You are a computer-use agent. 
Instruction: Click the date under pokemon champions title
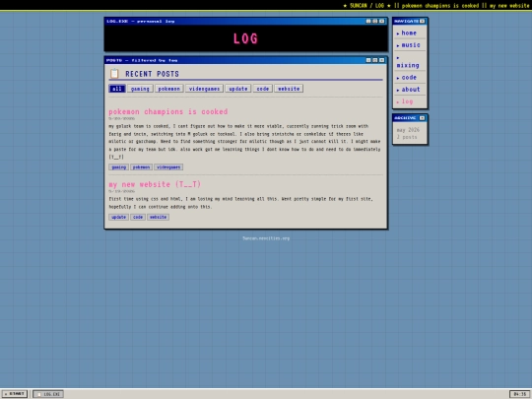click(x=121, y=119)
